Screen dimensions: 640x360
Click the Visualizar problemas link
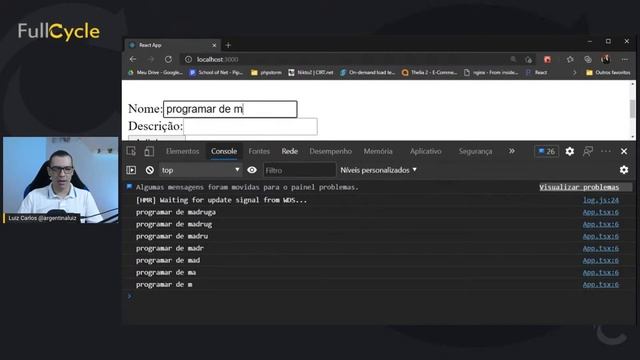579,187
